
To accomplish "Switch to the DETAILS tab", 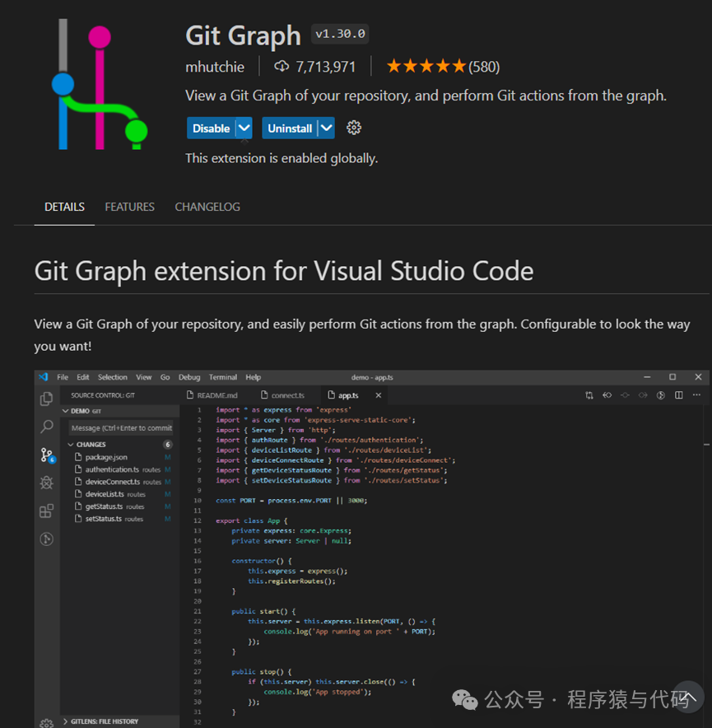I will (x=64, y=207).
